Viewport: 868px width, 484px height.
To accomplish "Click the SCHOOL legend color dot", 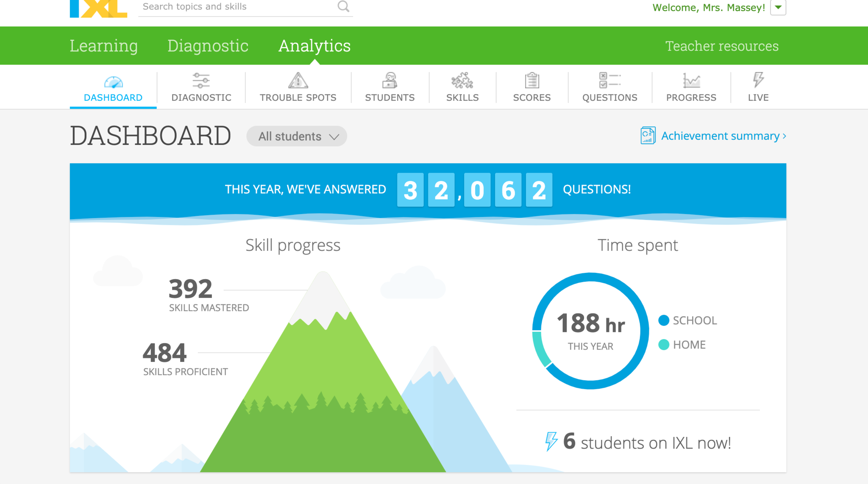I will click(664, 320).
